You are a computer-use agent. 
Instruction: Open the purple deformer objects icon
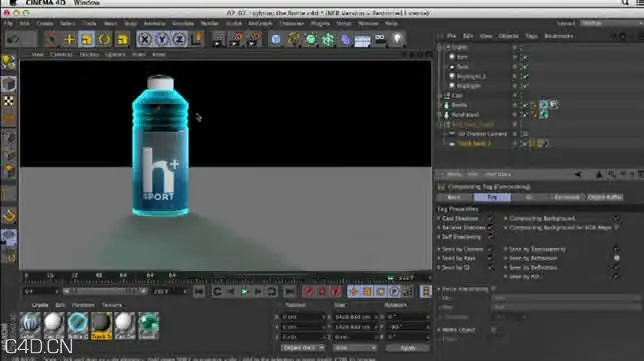345,39
